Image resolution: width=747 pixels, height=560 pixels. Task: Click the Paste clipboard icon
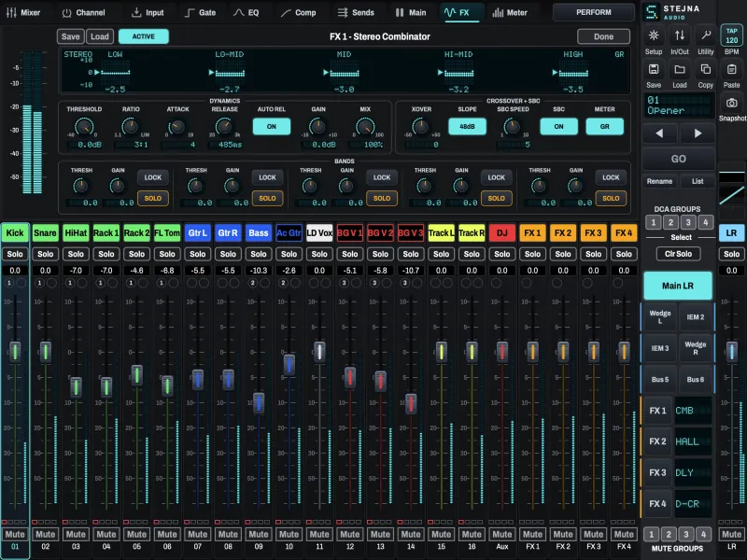[732, 69]
